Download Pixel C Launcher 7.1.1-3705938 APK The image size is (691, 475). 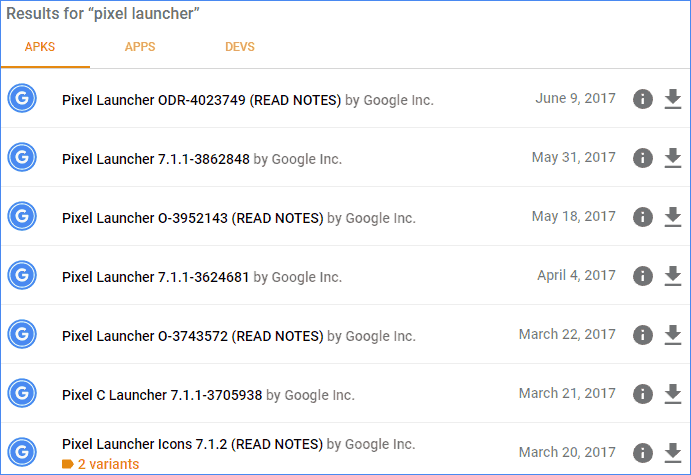pos(672,394)
